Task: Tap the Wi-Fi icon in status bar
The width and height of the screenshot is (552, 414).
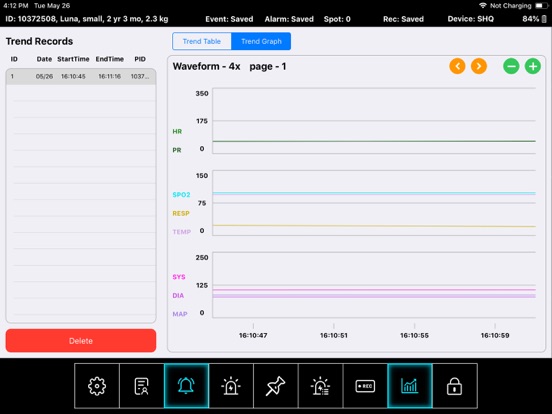Action: coord(483,6)
